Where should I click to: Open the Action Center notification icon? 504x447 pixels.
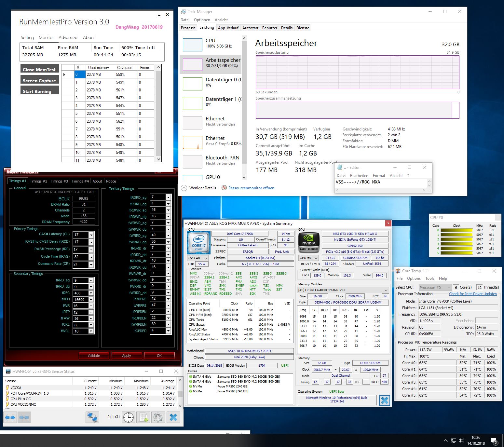point(494,441)
